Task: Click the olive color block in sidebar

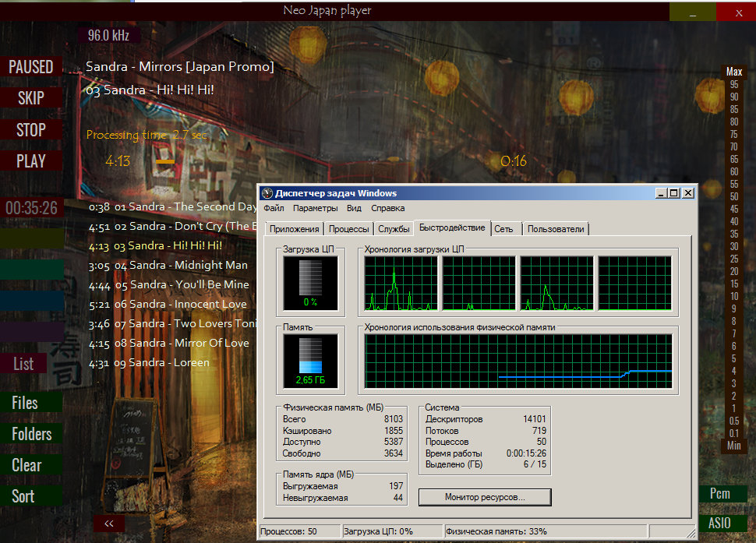Action: (x=32, y=238)
